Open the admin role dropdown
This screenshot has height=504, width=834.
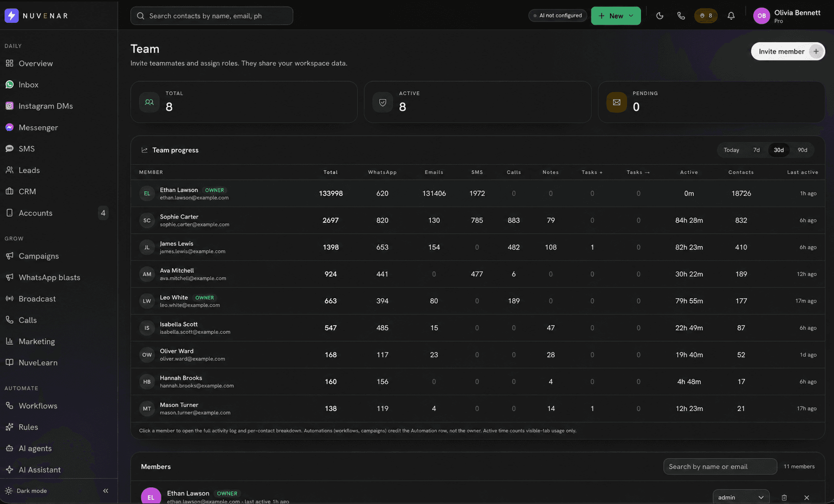pyautogui.click(x=741, y=497)
